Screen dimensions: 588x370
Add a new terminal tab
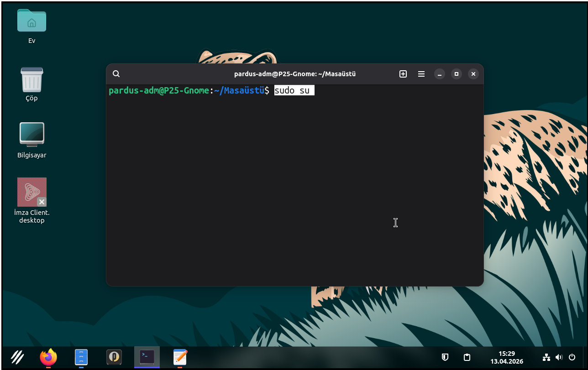point(403,74)
